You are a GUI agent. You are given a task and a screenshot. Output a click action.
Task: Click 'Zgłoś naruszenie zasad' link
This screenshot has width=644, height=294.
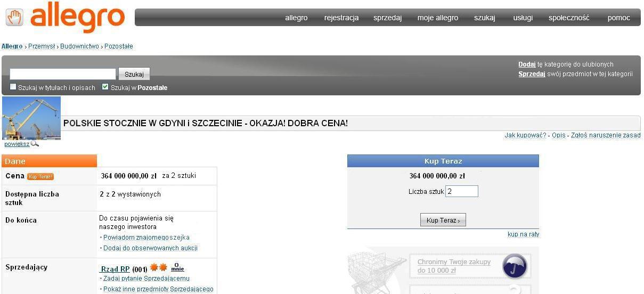606,135
